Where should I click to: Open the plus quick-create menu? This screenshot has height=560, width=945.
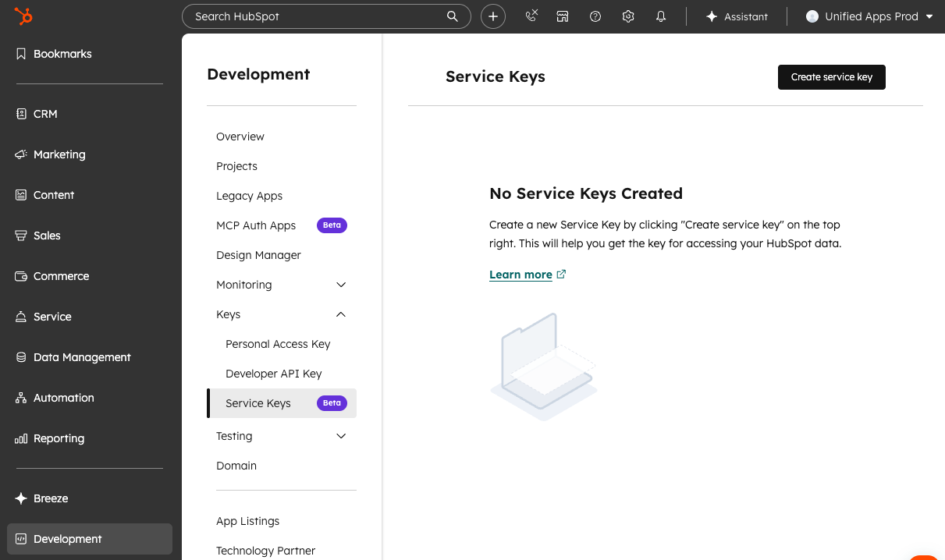point(493,16)
